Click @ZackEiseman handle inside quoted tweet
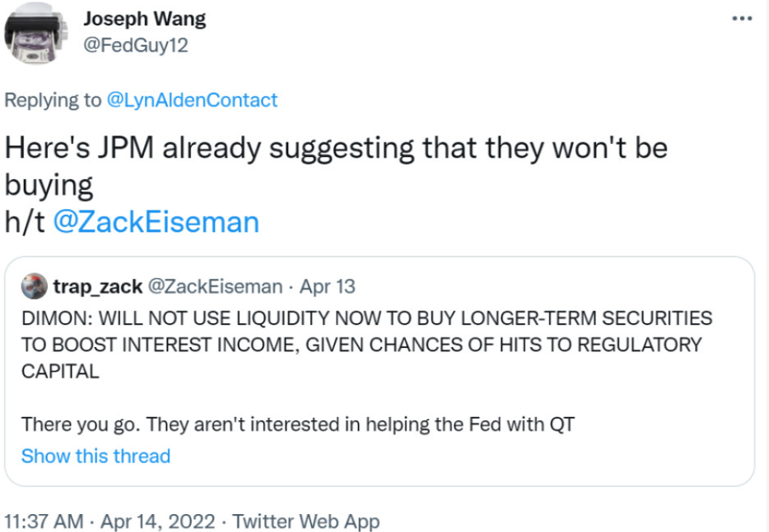Image resolution: width=769 pixels, height=532 pixels. pyautogui.click(x=216, y=286)
